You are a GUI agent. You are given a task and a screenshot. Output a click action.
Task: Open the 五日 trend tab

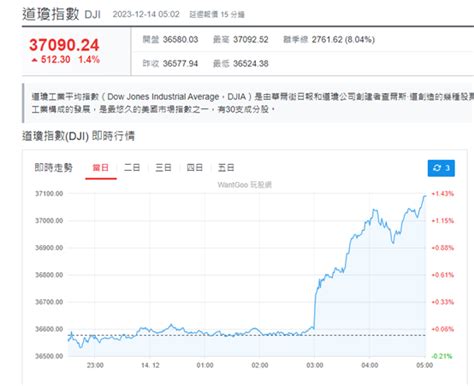(226, 167)
